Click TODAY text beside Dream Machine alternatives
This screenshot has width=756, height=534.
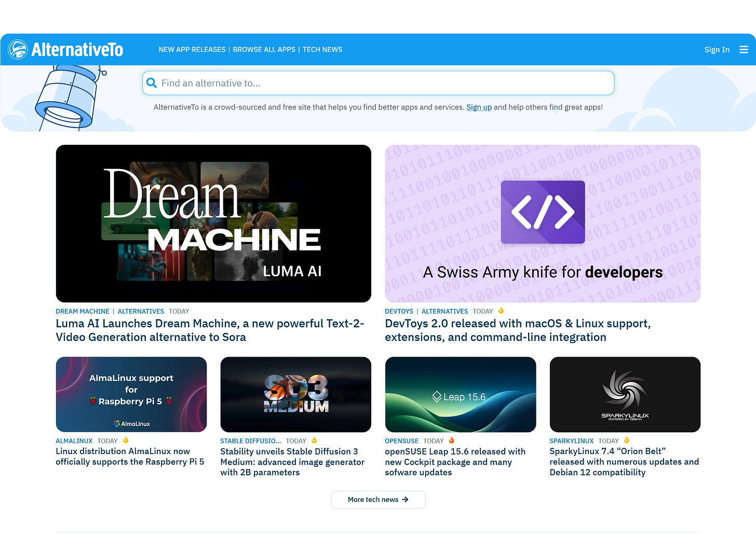[x=179, y=311]
